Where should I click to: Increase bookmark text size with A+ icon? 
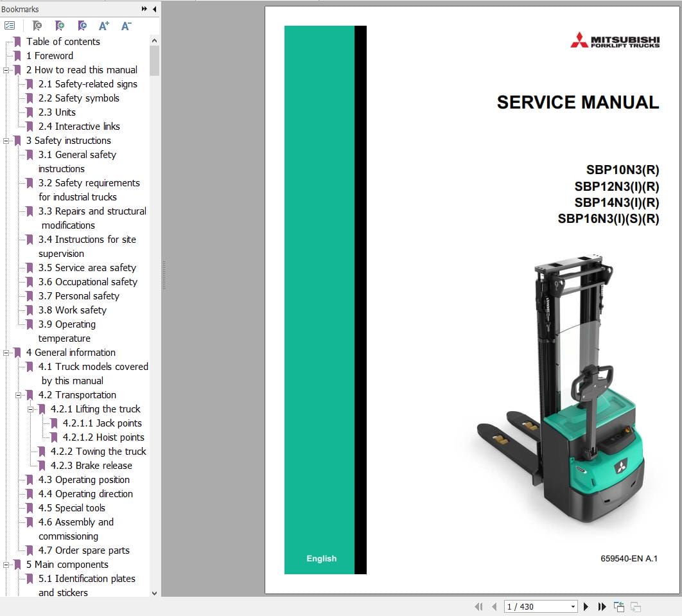pos(103,26)
